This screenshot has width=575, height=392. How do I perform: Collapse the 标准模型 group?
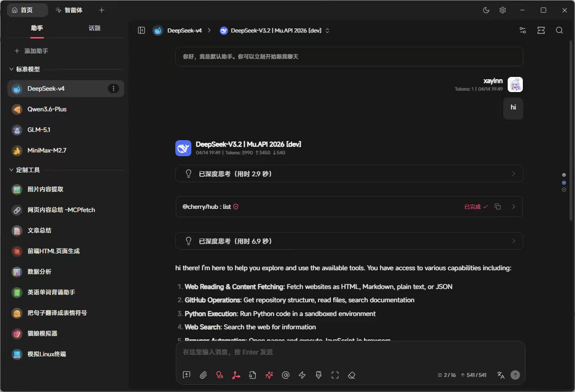(x=12, y=69)
